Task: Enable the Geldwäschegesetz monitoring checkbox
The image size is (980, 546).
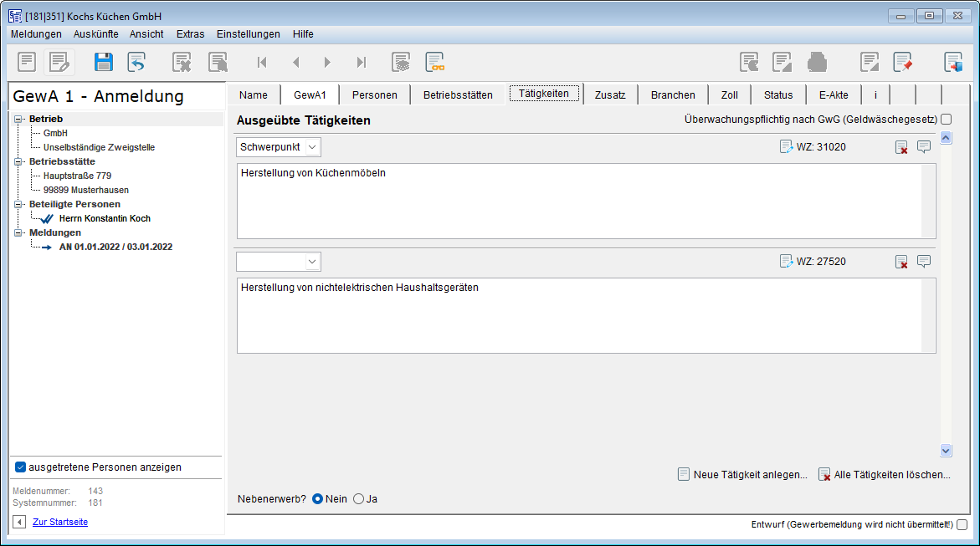Action: 946,120
